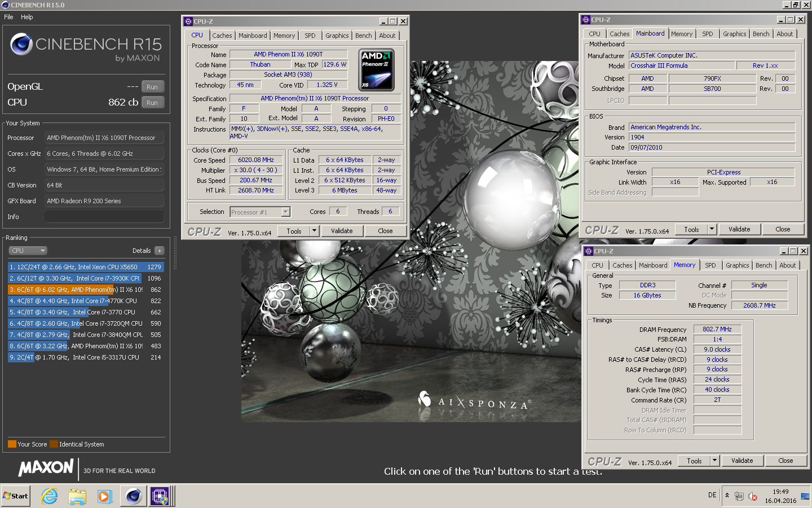812x508 pixels.
Task: Open the volume tray icon
Action: click(x=752, y=497)
